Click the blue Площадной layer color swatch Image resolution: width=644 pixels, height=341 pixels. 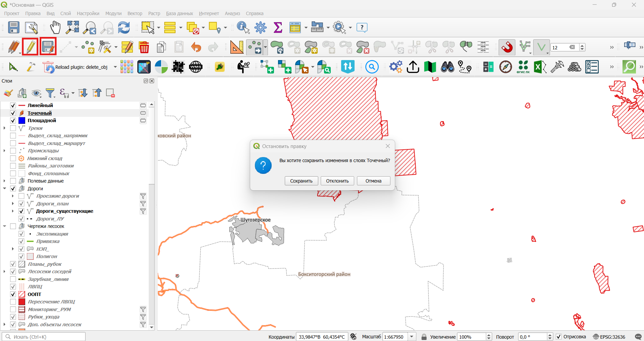(x=22, y=120)
